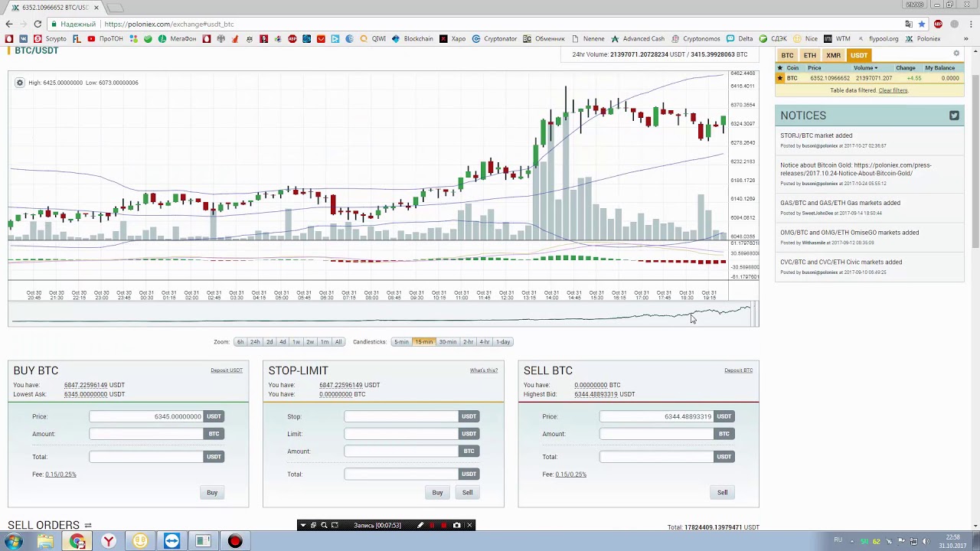Click the Lowest Ask price 6345.00000000
Screen dimensions: 980x551
click(x=86, y=394)
